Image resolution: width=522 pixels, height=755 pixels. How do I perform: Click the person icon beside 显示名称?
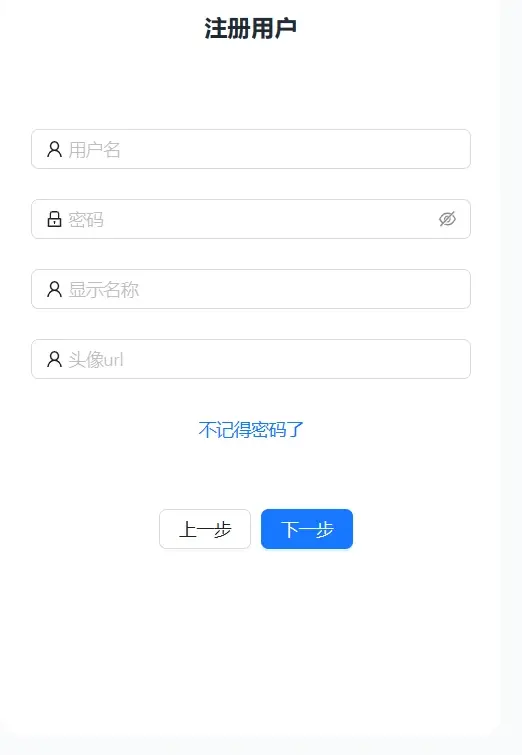pos(54,289)
